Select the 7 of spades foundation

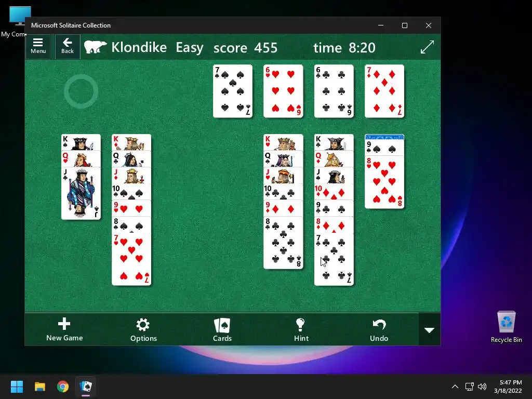[233, 91]
